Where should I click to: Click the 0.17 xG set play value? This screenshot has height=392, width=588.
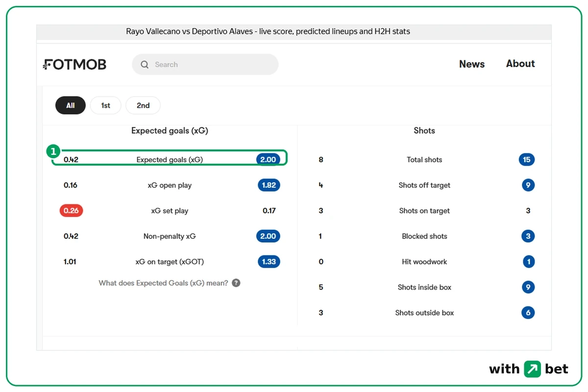269,211
